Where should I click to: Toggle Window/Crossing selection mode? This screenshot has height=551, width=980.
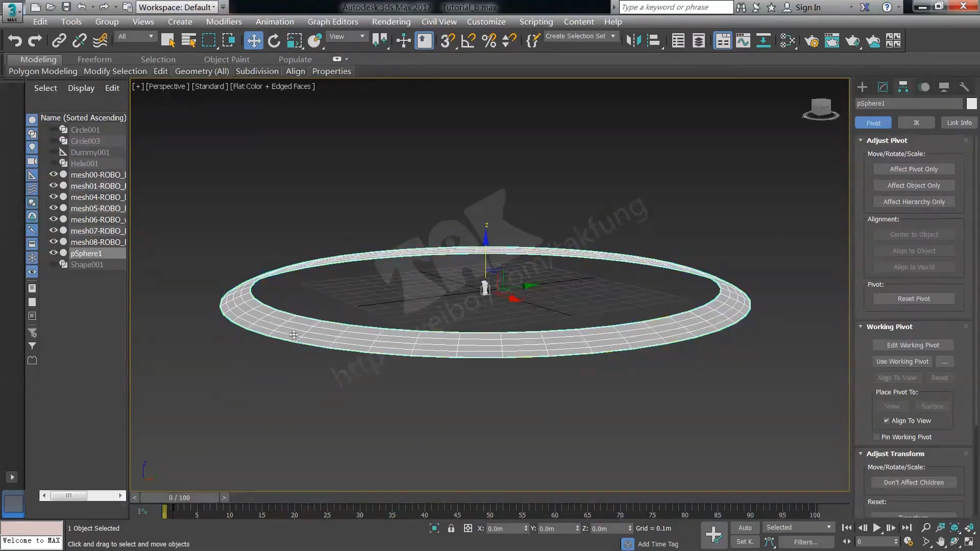[x=229, y=41]
